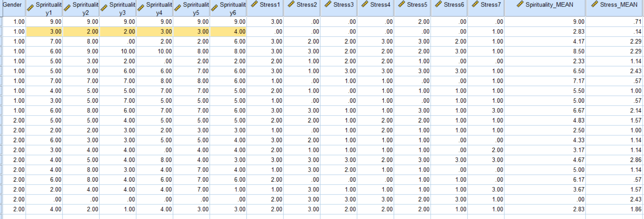The height and width of the screenshot is (219, 644).
Task: Click the scale ruler icon for Spriritualit y4
Action: pyautogui.click(x=141, y=8)
